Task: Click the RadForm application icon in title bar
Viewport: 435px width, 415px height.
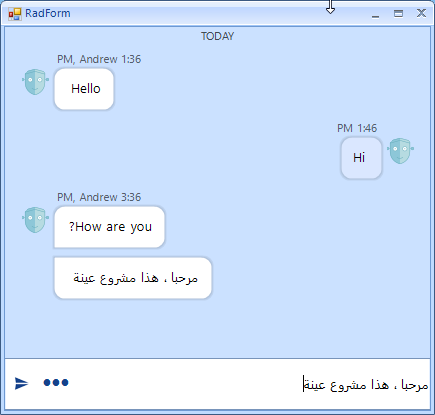Action: 14,14
